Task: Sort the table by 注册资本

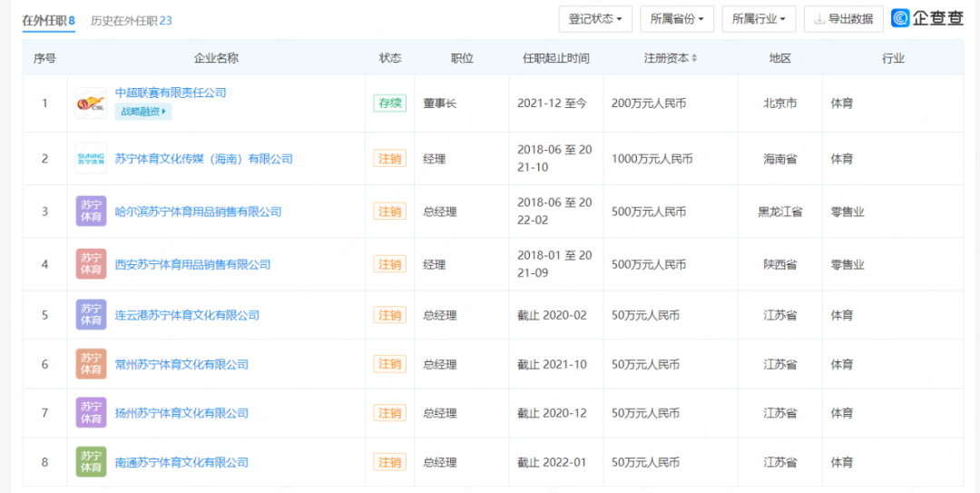Action: tap(694, 58)
